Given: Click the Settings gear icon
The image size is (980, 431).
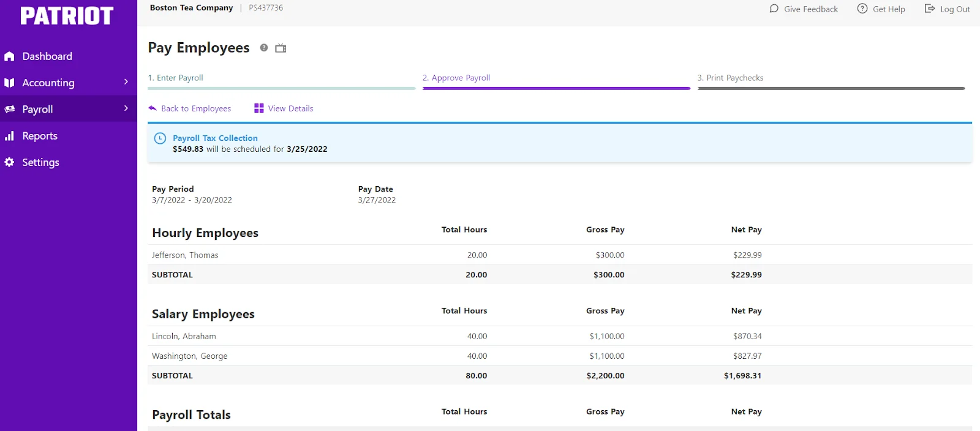Looking at the screenshot, I should point(9,162).
